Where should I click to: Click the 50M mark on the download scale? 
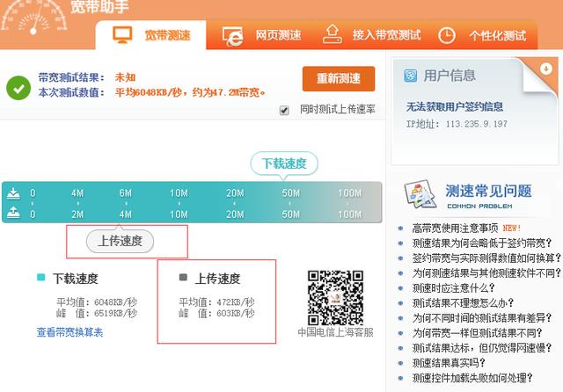290,193
